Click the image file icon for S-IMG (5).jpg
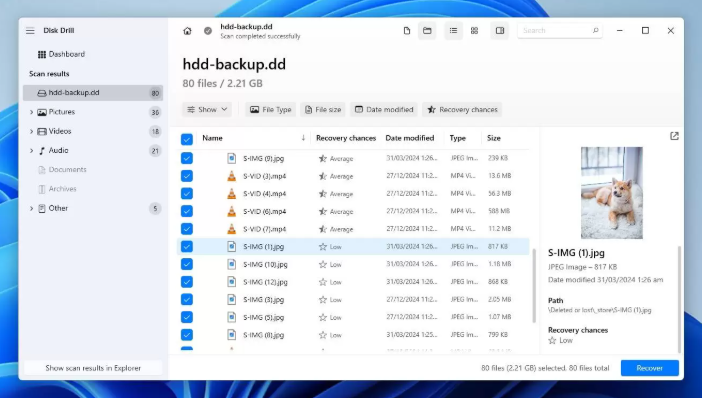Viewport: 702px width, 398px height. click(x=231, y=317)
